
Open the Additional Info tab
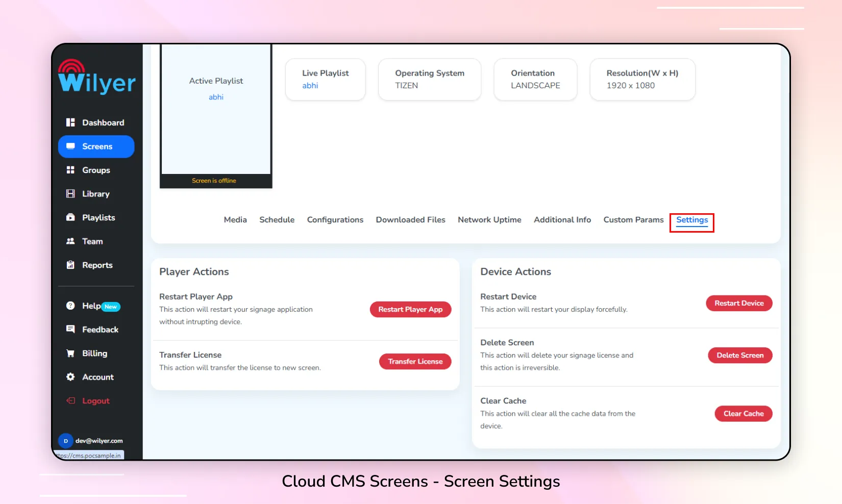562,219
